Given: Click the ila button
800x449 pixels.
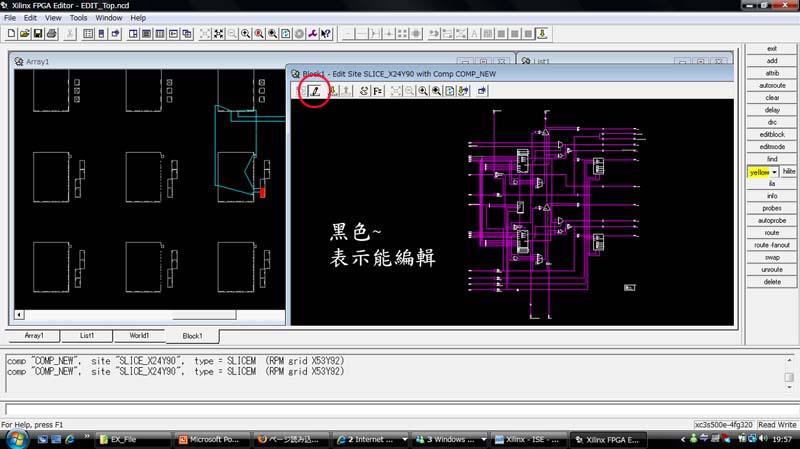Looking at the screenshot, I should pyautogui.click(x=771, y=184).
